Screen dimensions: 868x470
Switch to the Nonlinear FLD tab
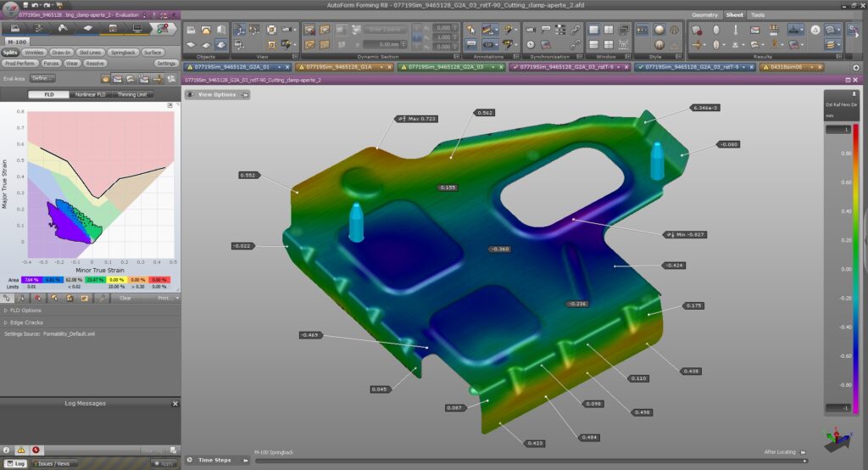(90, 95)
